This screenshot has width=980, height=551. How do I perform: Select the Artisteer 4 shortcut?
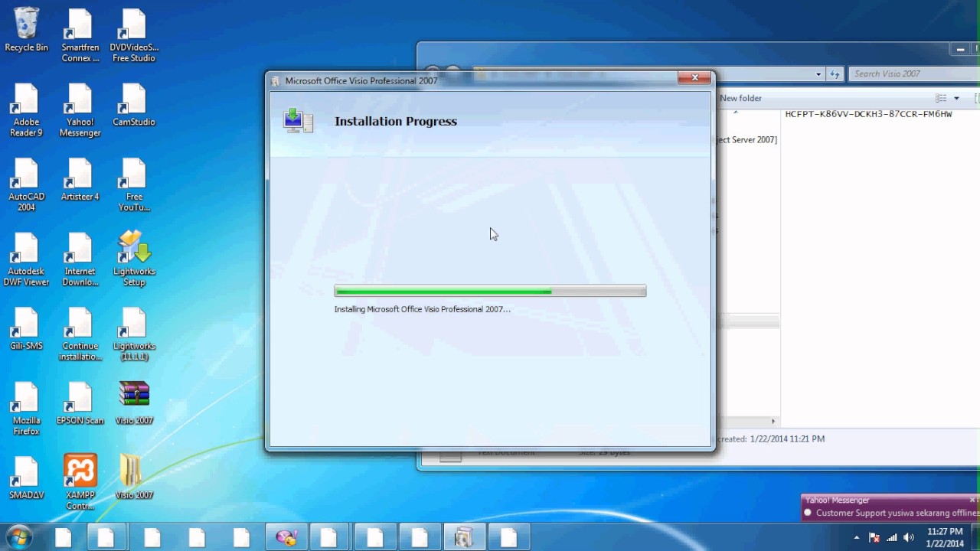click(80, 180)
